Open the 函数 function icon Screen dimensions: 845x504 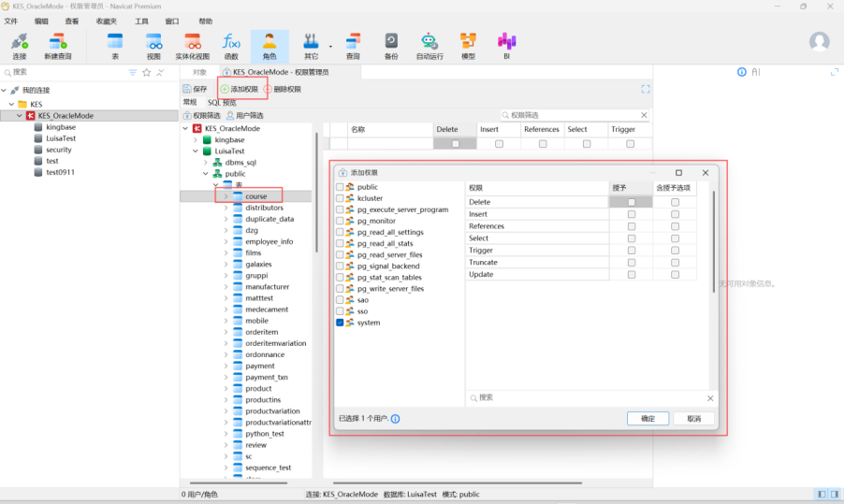pyautogui.click(x=231, y=44)
